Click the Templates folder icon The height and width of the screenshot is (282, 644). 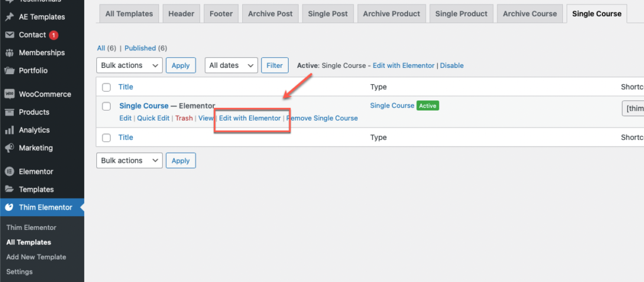pos(9,190)
